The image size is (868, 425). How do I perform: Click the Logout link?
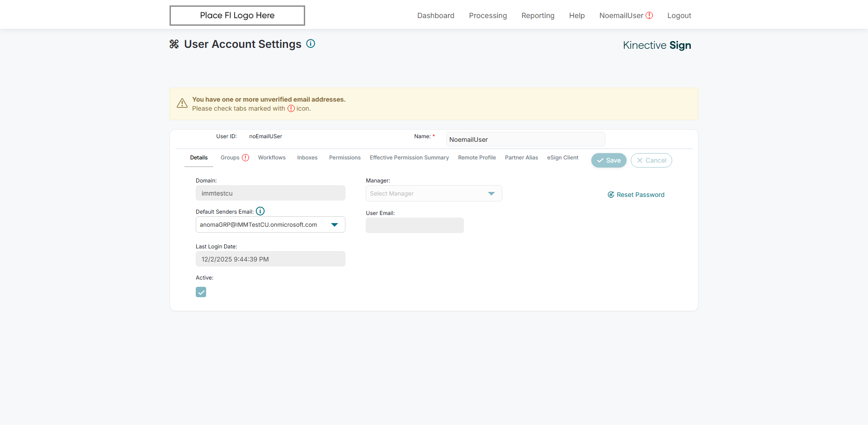679,15
